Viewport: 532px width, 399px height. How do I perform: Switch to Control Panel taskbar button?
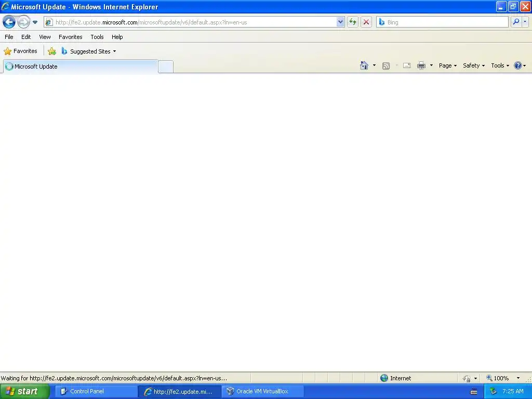pyautogui.click(x=96, y=391)
